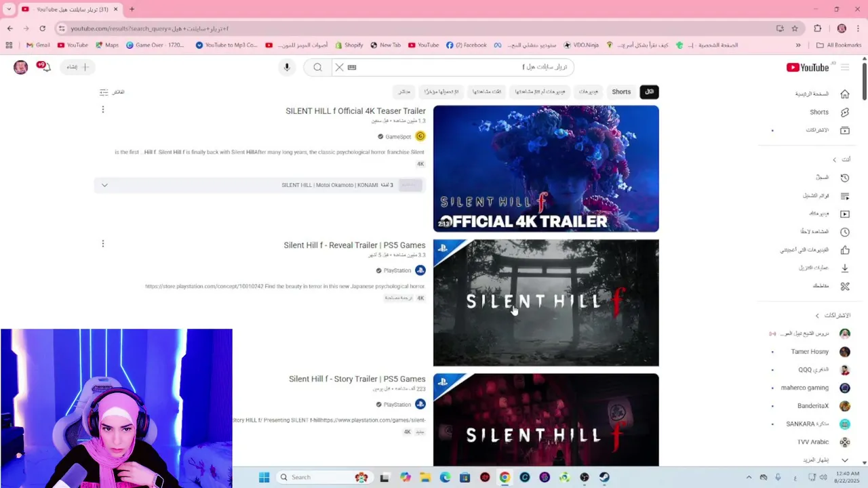Open Liked videos sidebar item
This screenshot has width=868, height=488.
click(x=814, y=250)
